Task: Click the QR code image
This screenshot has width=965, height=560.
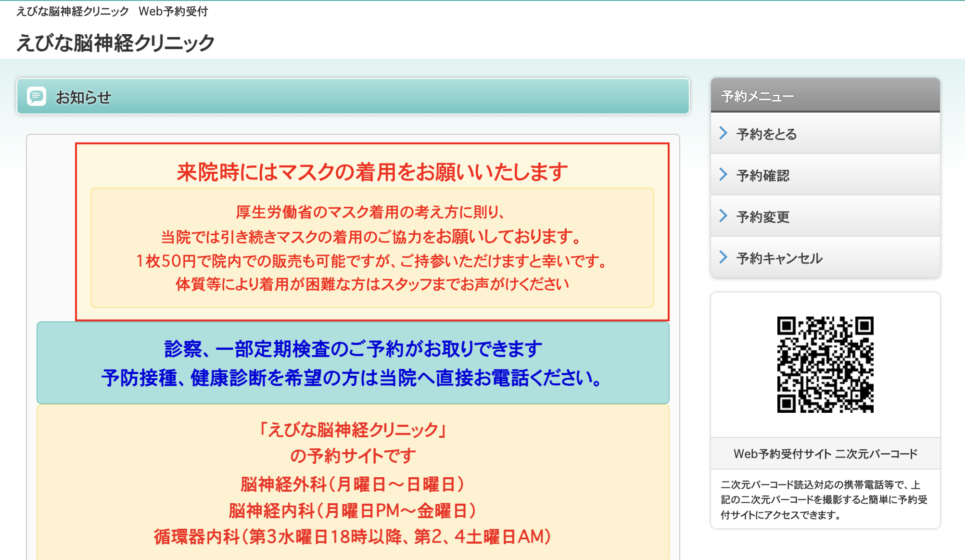Action: (x=825, y=364)
